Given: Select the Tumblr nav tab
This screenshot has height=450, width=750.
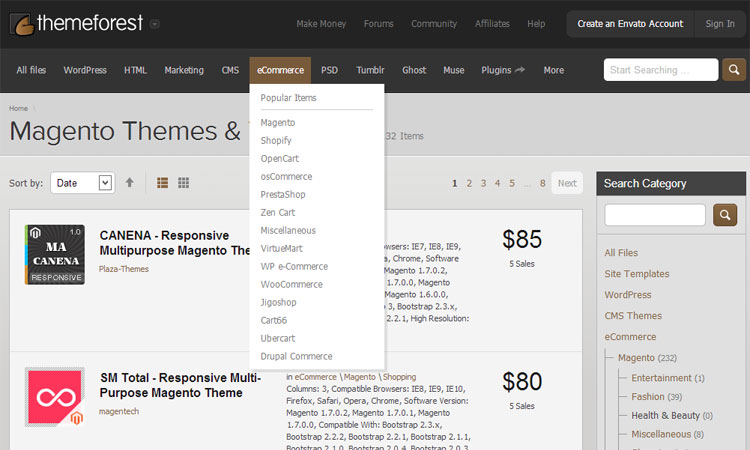Looking at the screenshot, I should click(370, 70).
